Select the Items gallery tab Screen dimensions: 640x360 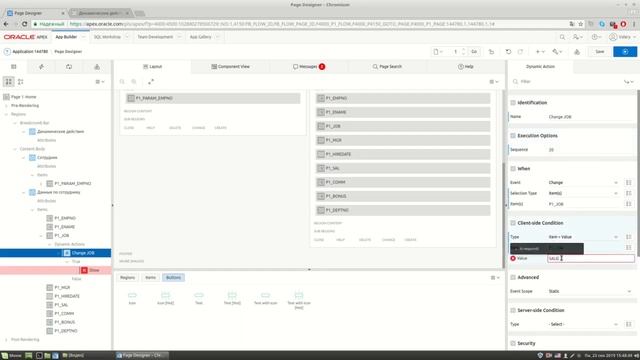pos(150,278)
